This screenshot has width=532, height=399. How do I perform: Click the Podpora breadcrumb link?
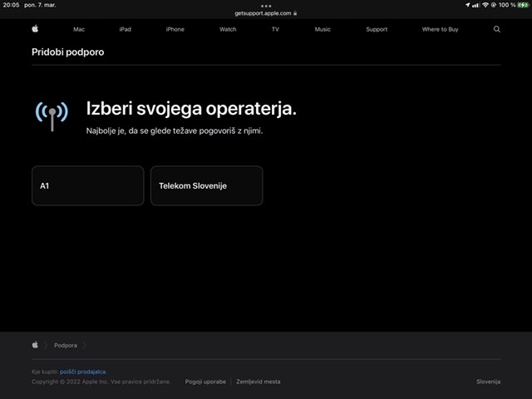(66, 346)
